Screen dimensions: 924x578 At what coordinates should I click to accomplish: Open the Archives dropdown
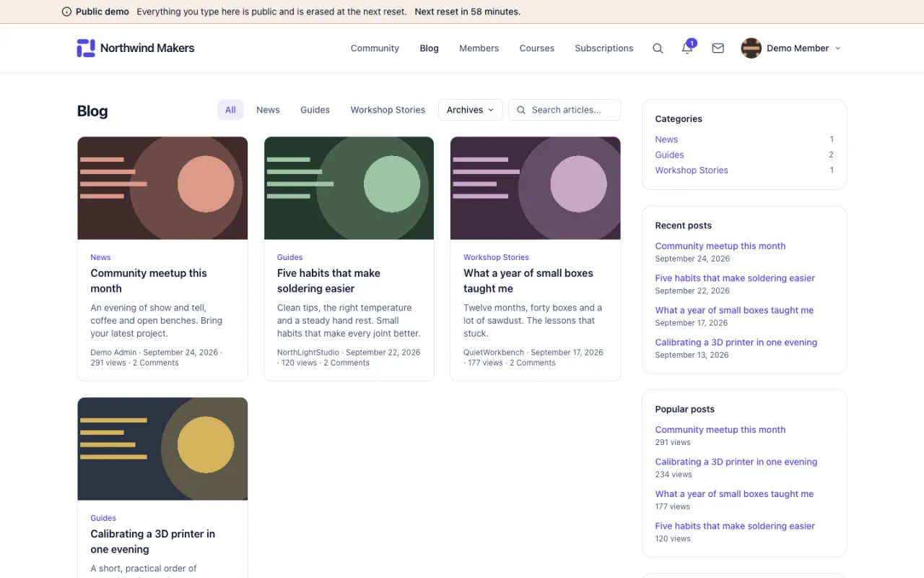point(470,110)
